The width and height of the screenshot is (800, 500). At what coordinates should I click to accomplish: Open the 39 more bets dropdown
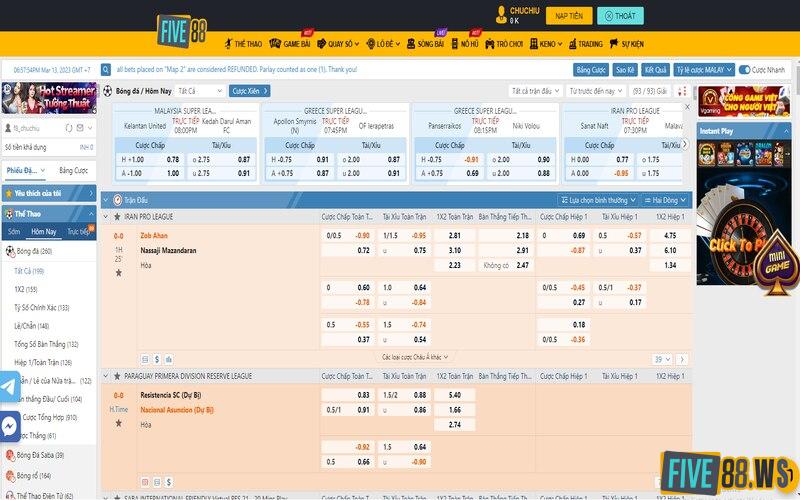tap(662, 360)
